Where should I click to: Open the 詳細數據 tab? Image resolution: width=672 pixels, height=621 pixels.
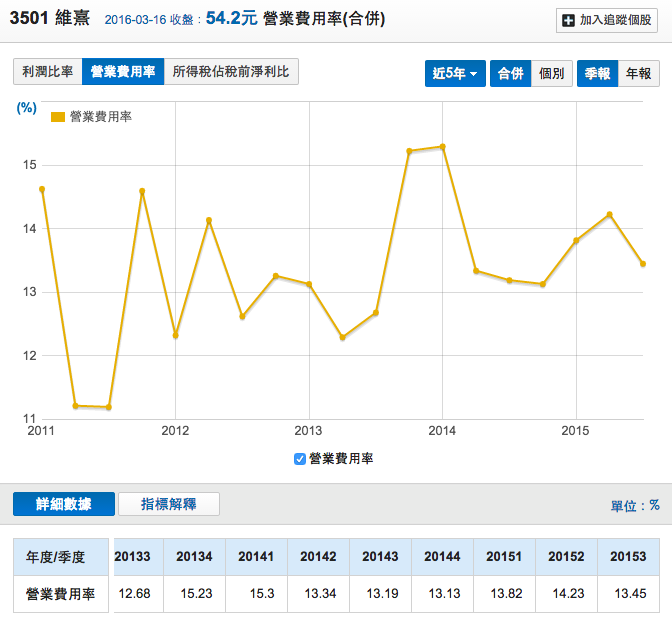[63, 504]
